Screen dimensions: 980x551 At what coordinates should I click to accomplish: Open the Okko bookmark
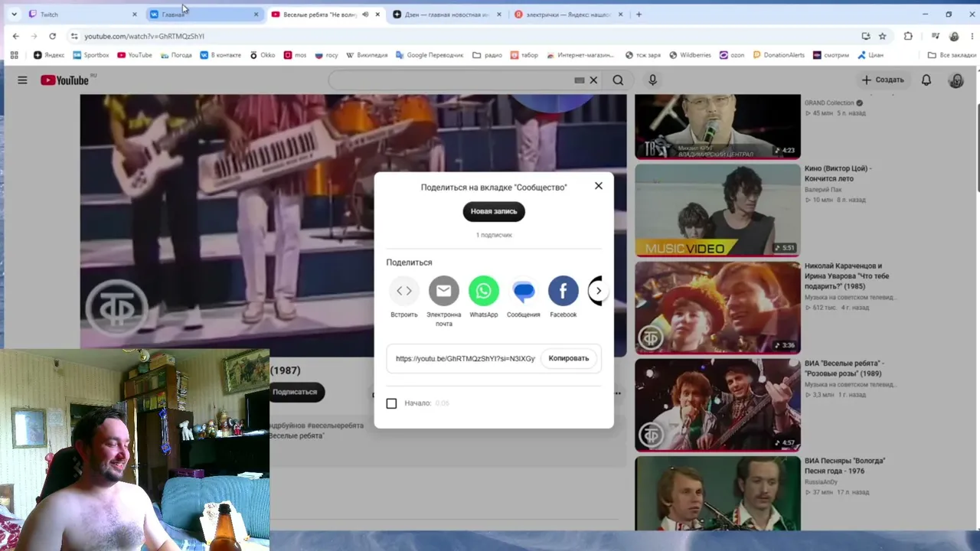tap(263, 55)
